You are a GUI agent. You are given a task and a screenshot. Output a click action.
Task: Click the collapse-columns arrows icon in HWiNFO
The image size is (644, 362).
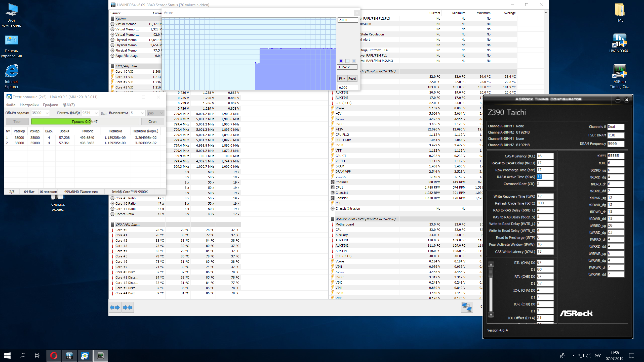tap(128, 307)
